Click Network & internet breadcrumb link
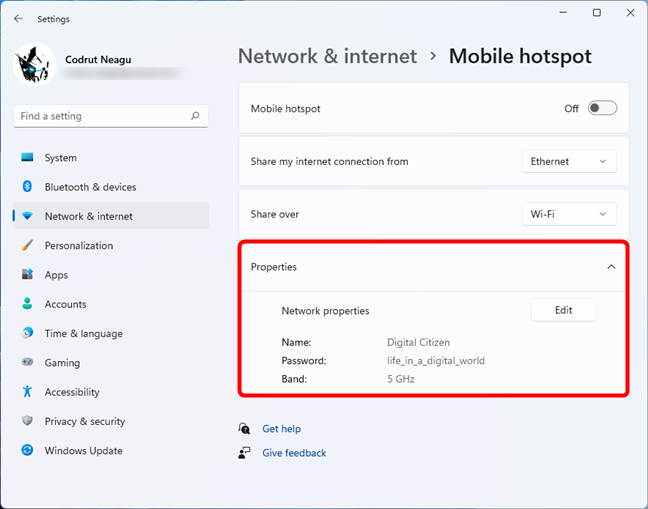The height and width of the screenshot is (509, 648). tap(328, 56)
